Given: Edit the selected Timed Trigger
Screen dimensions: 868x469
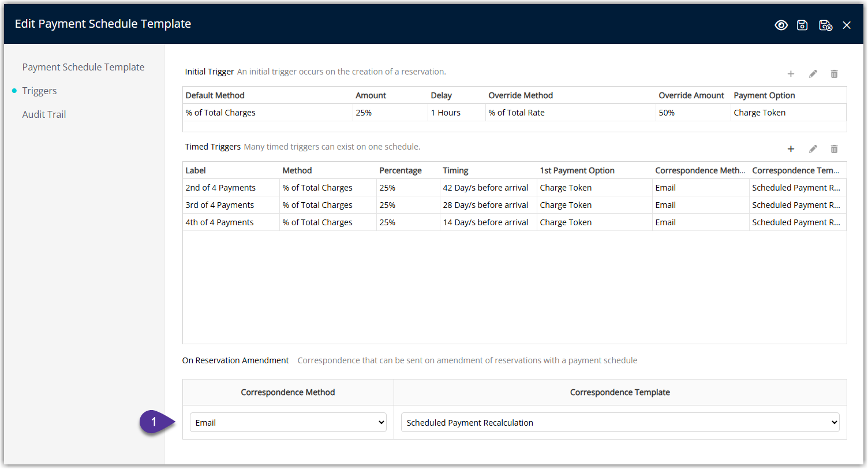Looking at the screenshot, I should click(813, 149).
